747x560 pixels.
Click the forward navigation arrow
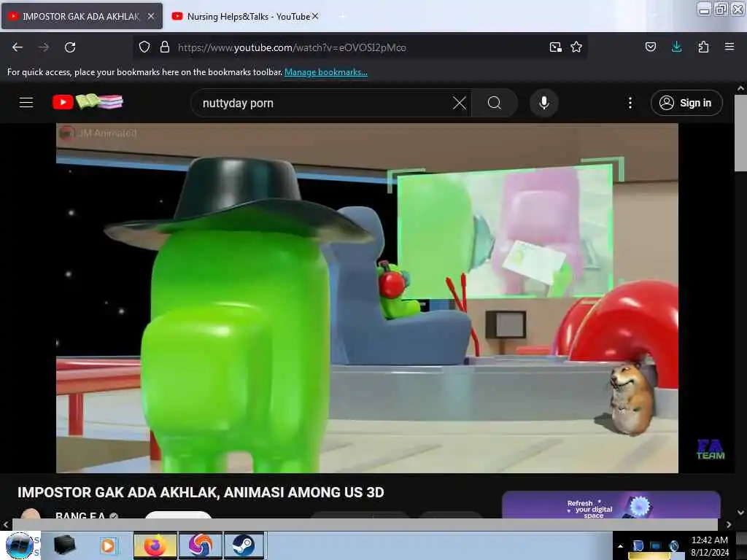[44, 47]
